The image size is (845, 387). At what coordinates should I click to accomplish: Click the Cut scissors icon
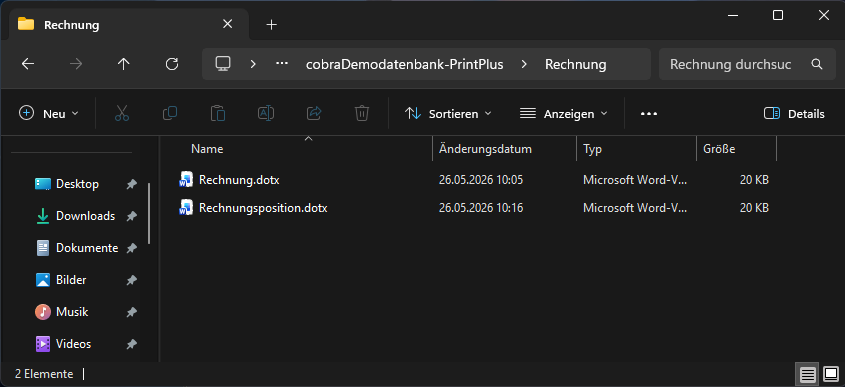tap(122, 113)
